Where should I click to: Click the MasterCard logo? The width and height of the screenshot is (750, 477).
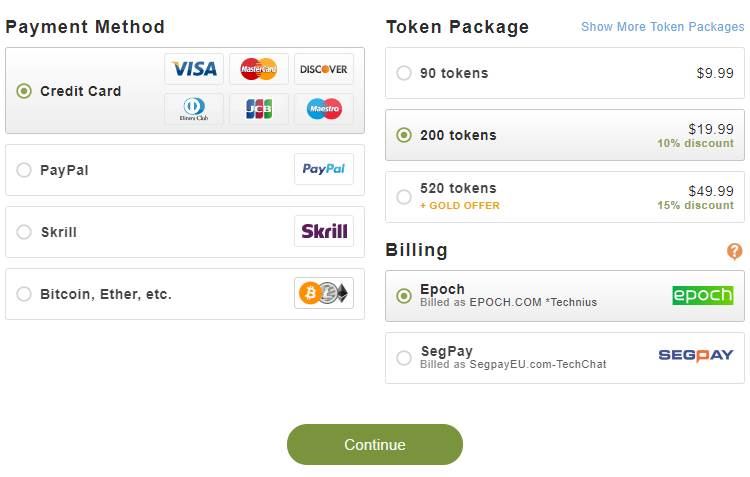pyautogui.click(x=259, y=69)
